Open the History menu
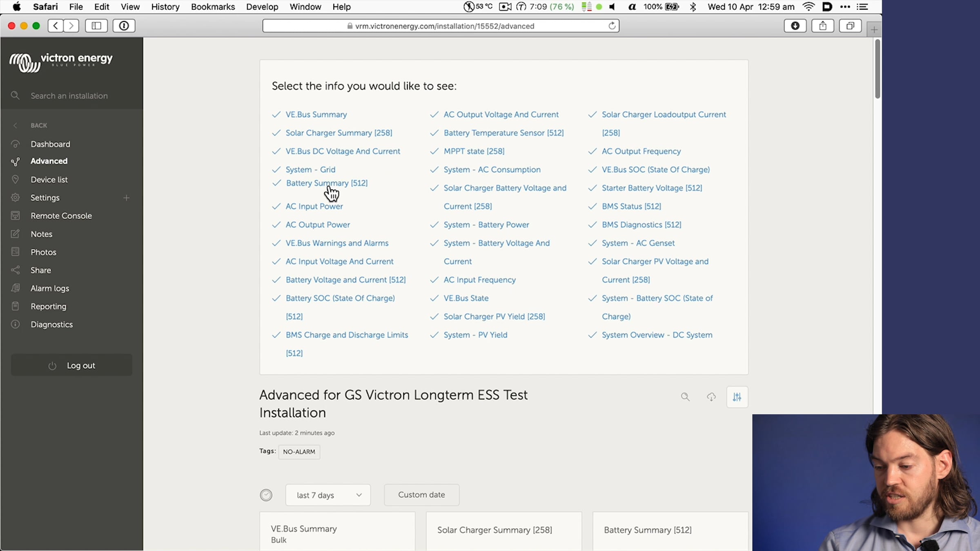Image resolution: width=980 pixels, height=551 pixels. point(165,7)
